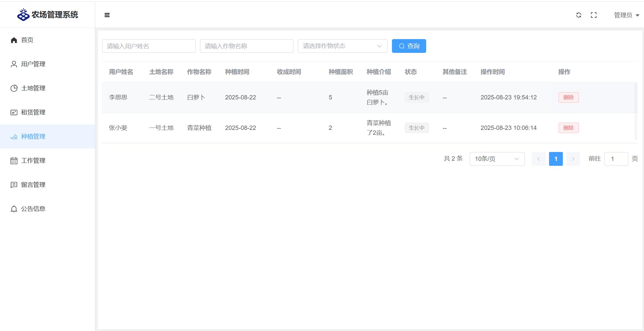Delete the 李思思 planting record
The width and height of the screenshot is (644, 331).
[568, 97]
